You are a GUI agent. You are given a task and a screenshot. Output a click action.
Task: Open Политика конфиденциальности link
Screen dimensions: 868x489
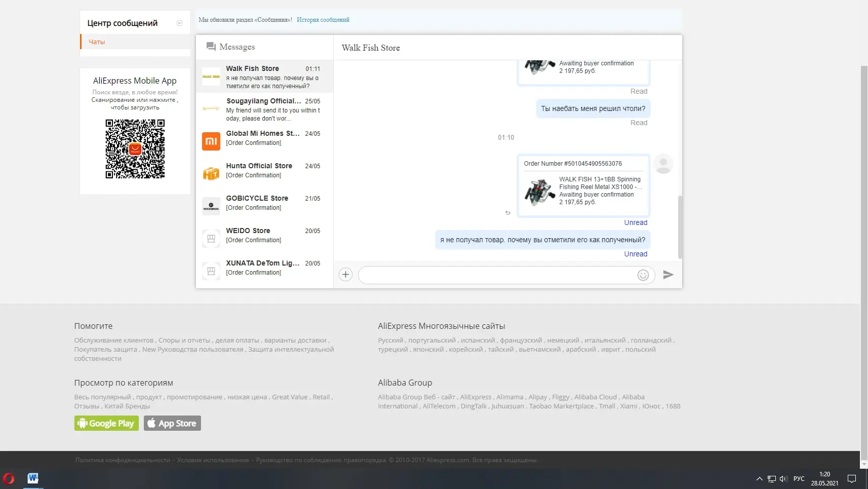(123, 460)
